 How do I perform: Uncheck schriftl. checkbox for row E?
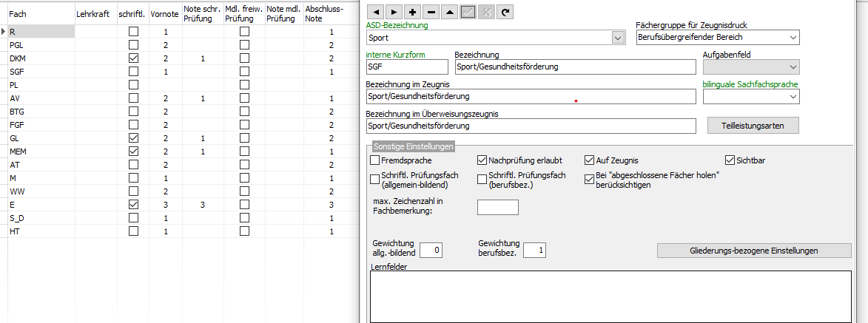[133, 205]
